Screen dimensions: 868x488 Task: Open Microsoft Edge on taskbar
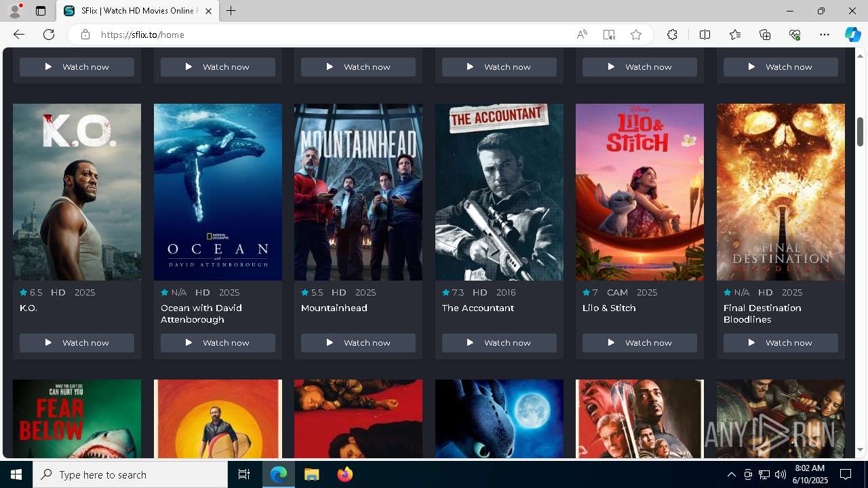click(x=279, y=474)
